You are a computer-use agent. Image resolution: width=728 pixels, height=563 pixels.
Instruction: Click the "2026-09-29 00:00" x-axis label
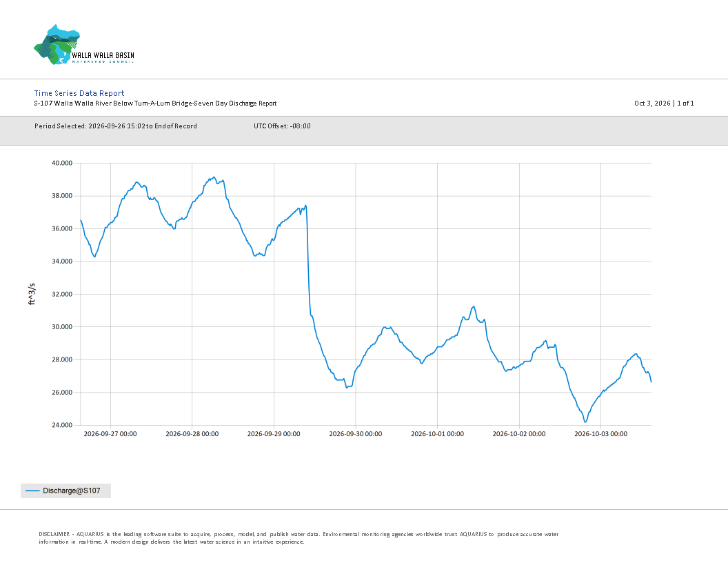click(274, 434)
